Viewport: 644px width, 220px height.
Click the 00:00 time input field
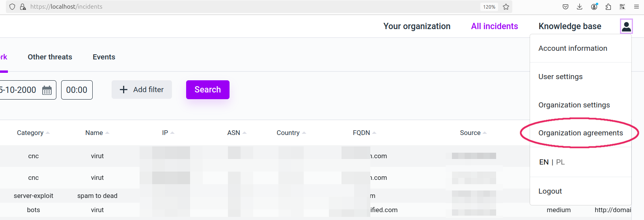pyautogui.click(x=77, y=90)
